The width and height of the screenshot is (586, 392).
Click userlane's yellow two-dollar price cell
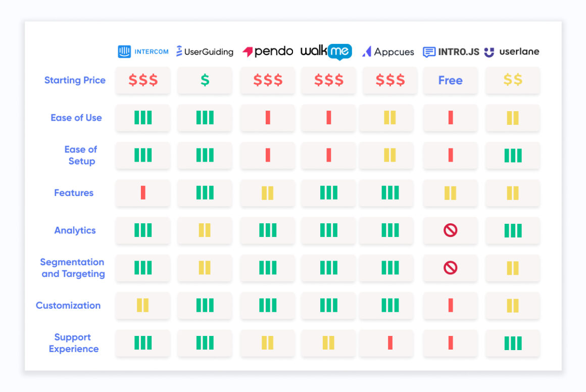click(x=513, y=80)
